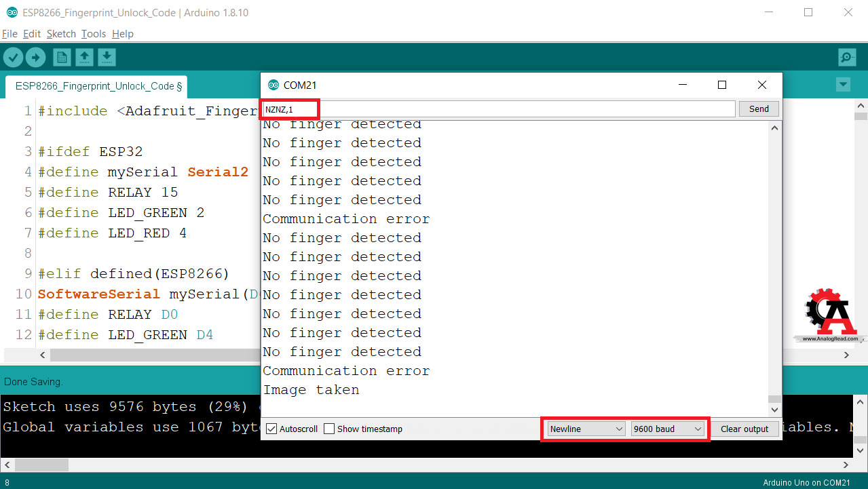Maximize the COM21 Serial Monitor window
This screenshot has height=489, width=868.
(722, 85)
